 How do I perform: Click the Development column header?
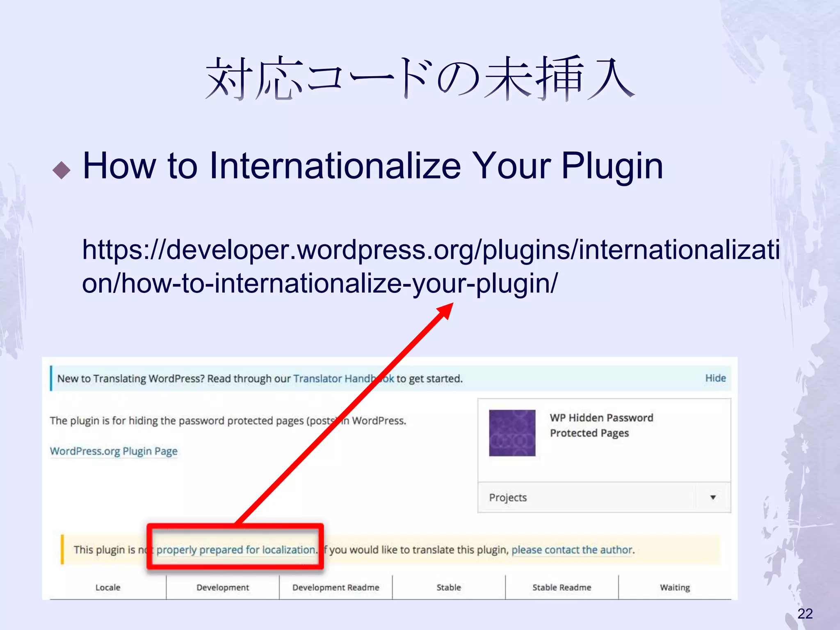[x=223, y=587]
